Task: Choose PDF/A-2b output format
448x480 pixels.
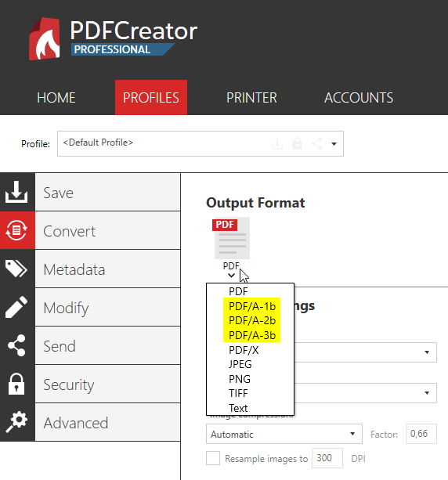Action: [252, 320]
